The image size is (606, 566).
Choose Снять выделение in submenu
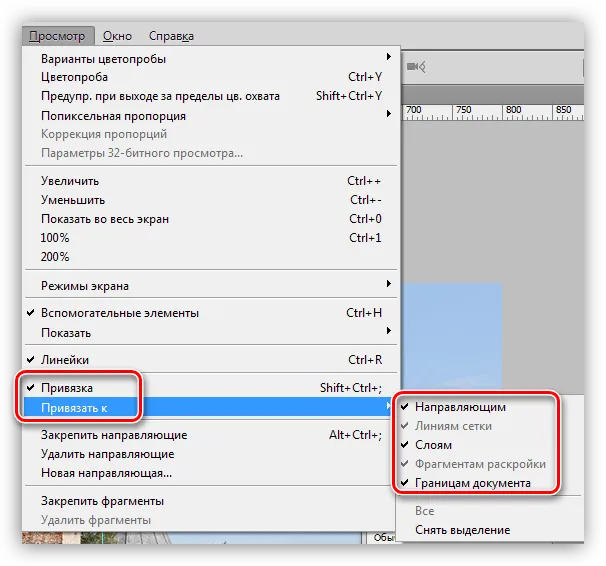point(491,530)
